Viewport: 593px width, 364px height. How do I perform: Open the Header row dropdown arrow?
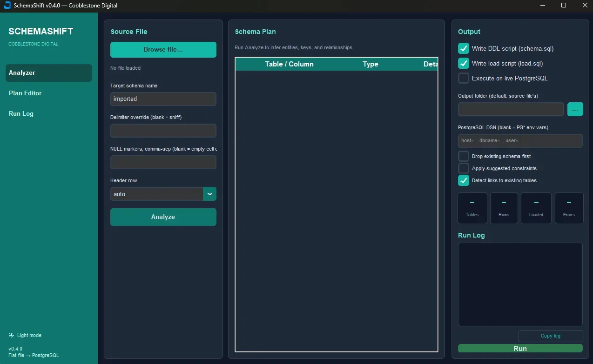tap(210, 194)
